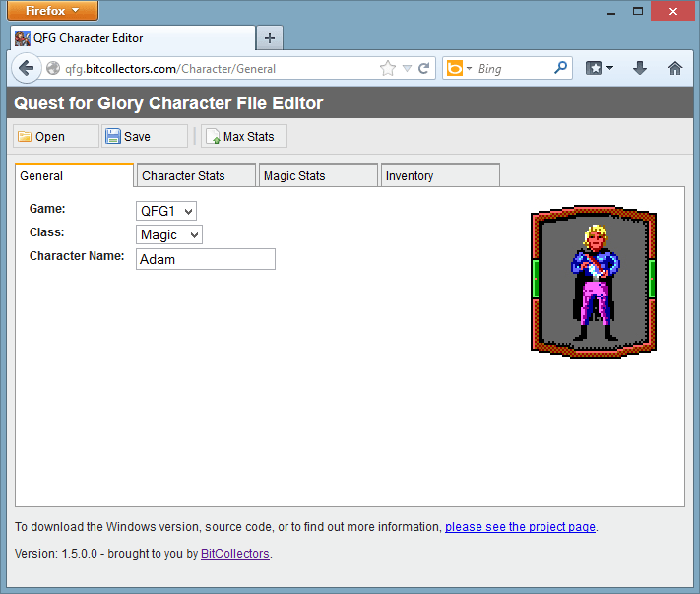Click the bookmark star in address bar
The width and height of the screenshot is (700, 594).
click(388, 68)
